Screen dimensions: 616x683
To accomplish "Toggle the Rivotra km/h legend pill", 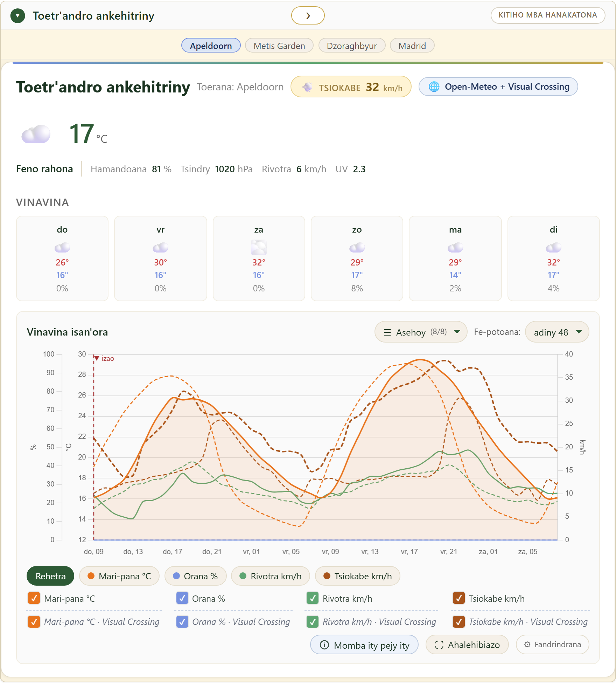I will [271, 576].
